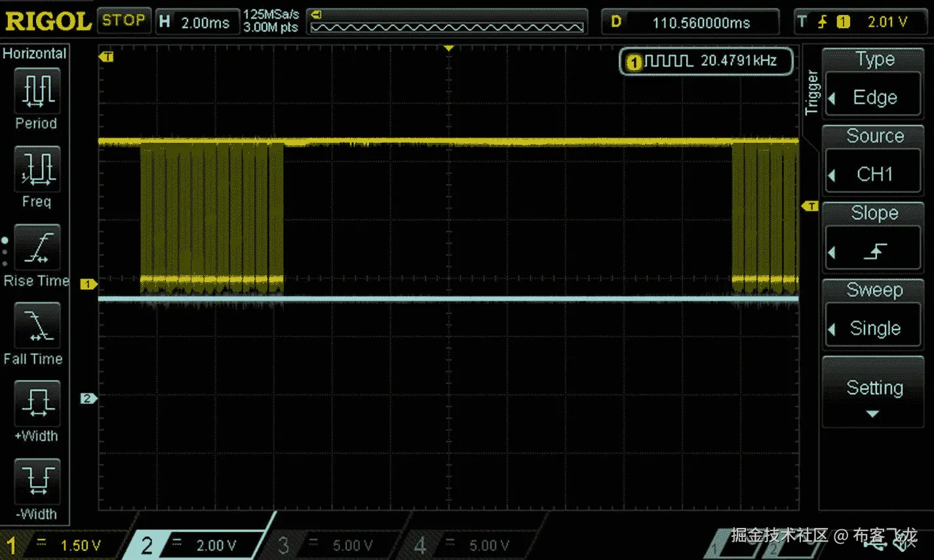Open the trigger Slope selection menu
The width and height of the screenshot is (934, 560).
(x=874, y=238)
